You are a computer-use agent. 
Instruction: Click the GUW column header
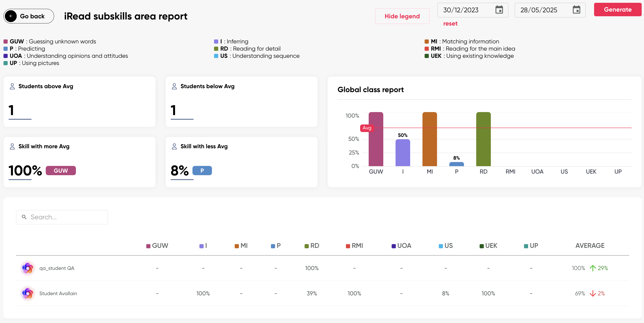[157, 245]
